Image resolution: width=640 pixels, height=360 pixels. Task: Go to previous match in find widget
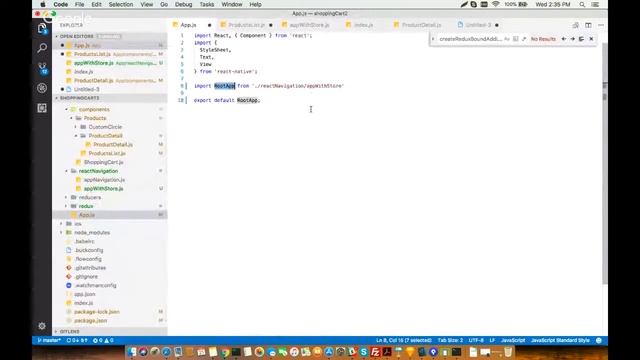[564, 39]
